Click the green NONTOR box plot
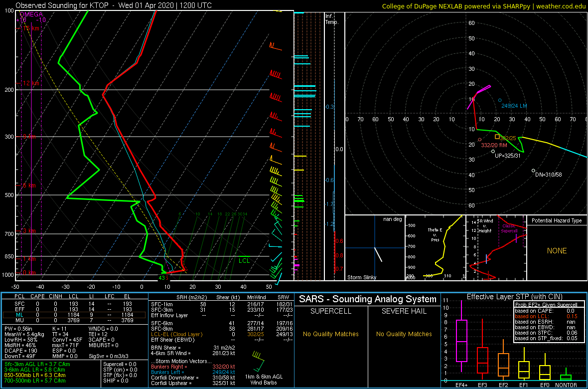 tap(567, 374)
